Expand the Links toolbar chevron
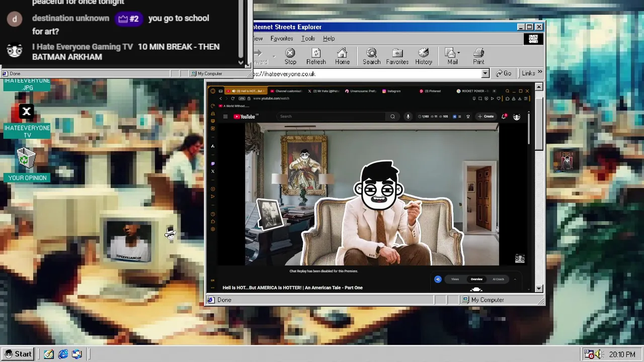This screenshot has width=644, height=362. 540,73
